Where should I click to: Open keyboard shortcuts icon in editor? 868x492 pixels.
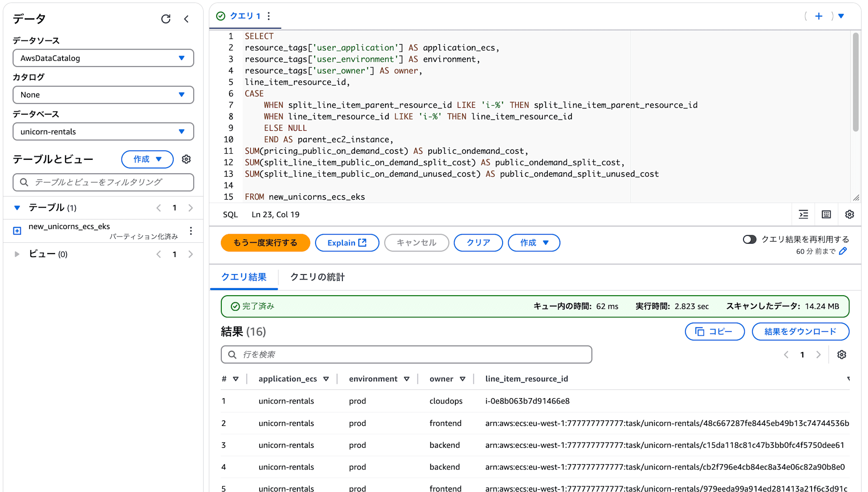(x=826, y=215)
